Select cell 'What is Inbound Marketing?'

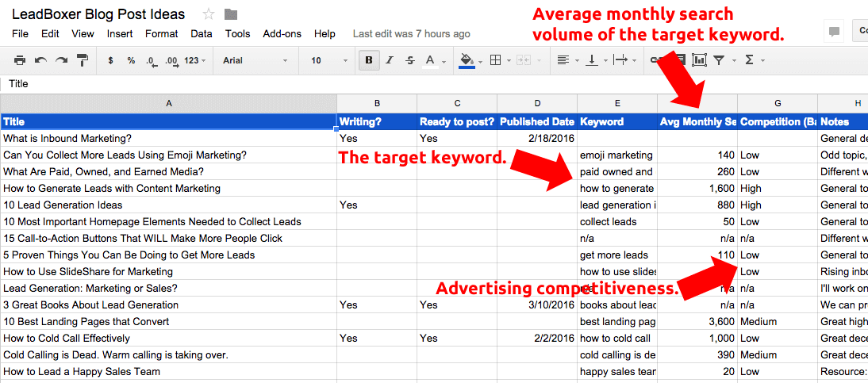point(168,138)
